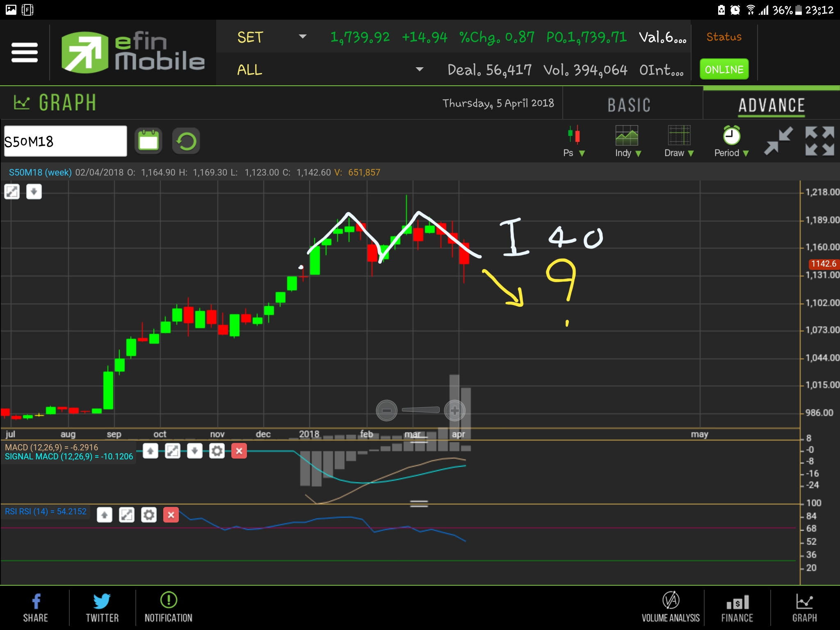This screenshot has height=630, width=840.
Task: Close the MACD indicator panel
Action: click(x=239, y=451)
